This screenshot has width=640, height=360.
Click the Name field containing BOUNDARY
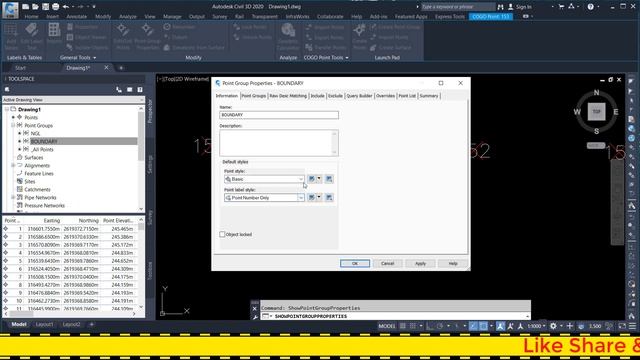pos(279,115)
